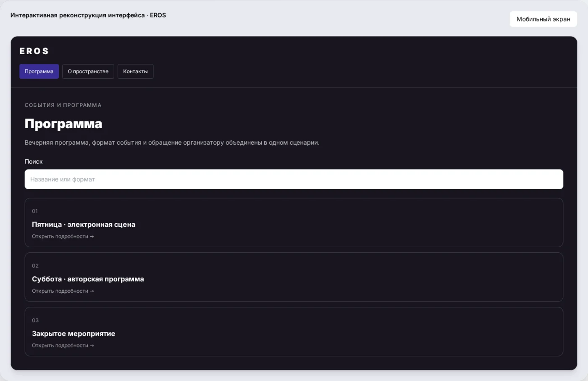
Task: Click the Вечерняя программа description text
Action: click(172, 143)
